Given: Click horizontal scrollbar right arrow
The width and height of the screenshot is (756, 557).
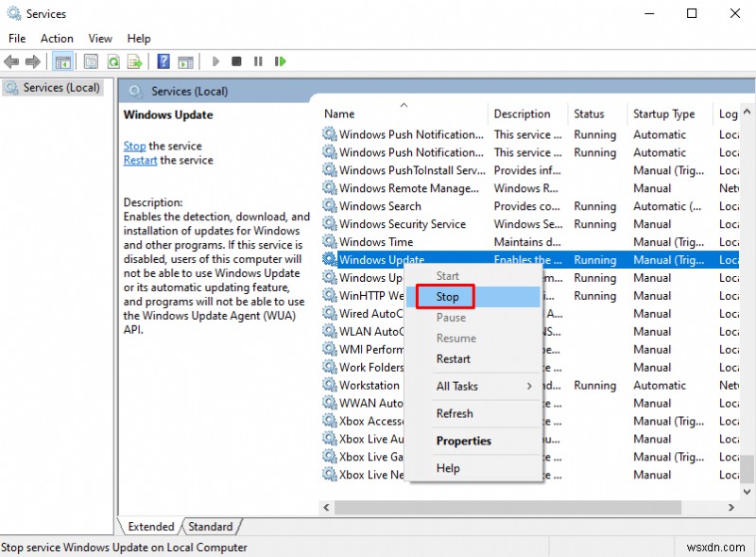Looking at the screenshot, I should tap(731, 507).
